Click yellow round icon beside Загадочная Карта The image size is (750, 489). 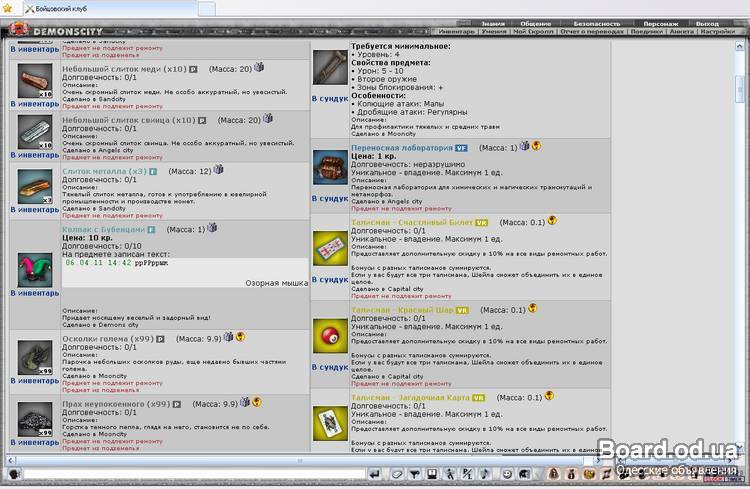tap(550, 395)
